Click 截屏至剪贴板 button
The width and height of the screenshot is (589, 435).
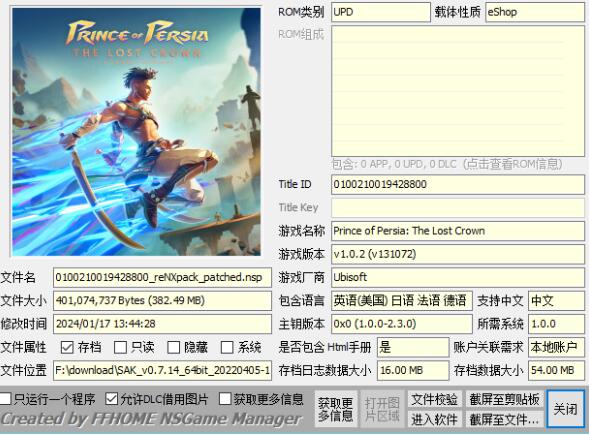504,399
